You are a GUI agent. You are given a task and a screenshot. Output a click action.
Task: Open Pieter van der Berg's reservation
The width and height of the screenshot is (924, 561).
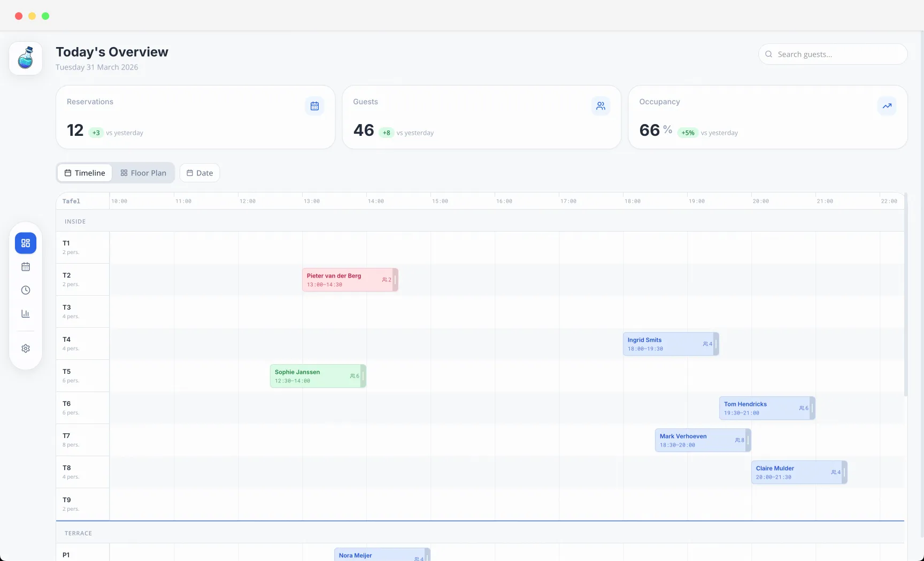tap(349, 279)
